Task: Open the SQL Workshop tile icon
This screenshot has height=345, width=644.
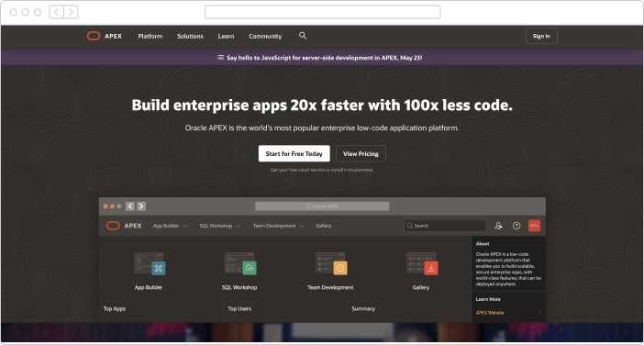Action: [x=240, y=263]
